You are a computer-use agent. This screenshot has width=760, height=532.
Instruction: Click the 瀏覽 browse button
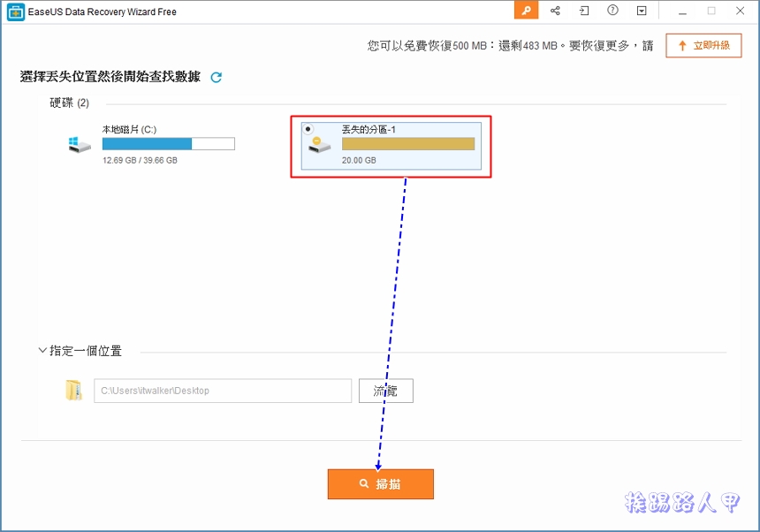click(386, 391)
